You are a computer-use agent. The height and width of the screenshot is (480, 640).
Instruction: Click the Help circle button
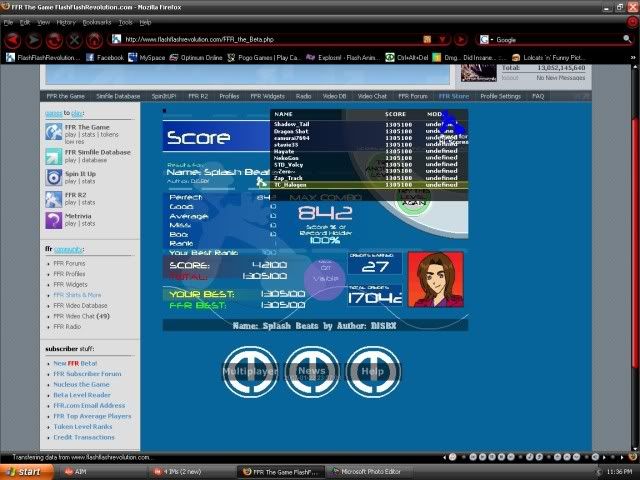pos(373,371)
